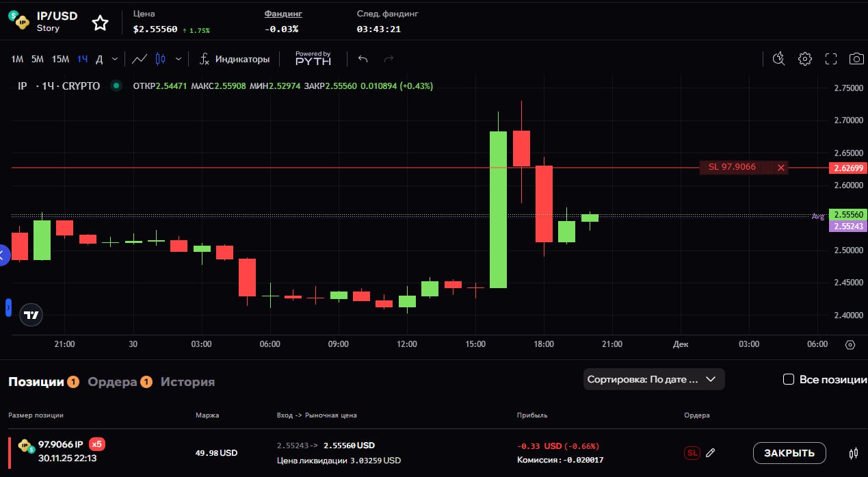This screenshot has height=477, width=868.
Task: Open the Pyth powered-by logo link
Action: click(313, 58)
